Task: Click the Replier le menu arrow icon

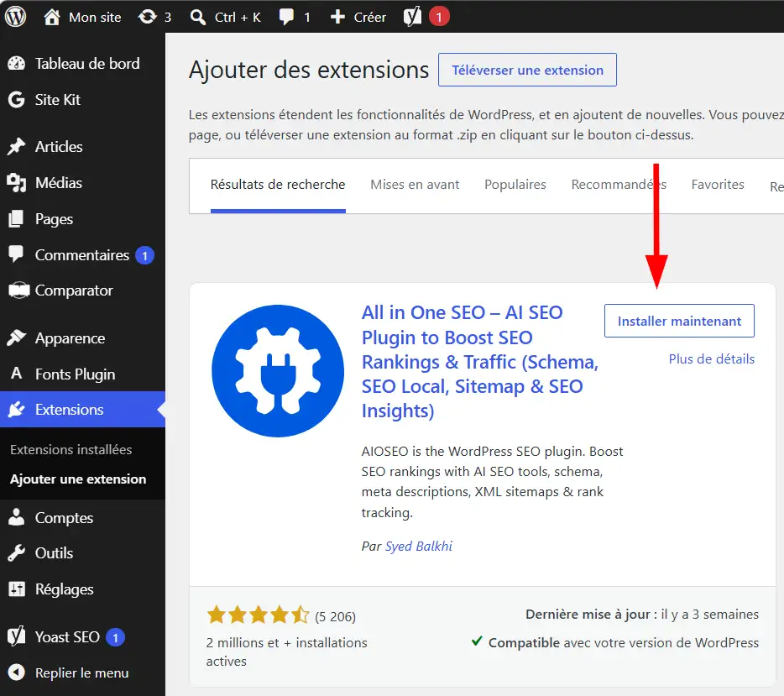Action: coord(17,672)
